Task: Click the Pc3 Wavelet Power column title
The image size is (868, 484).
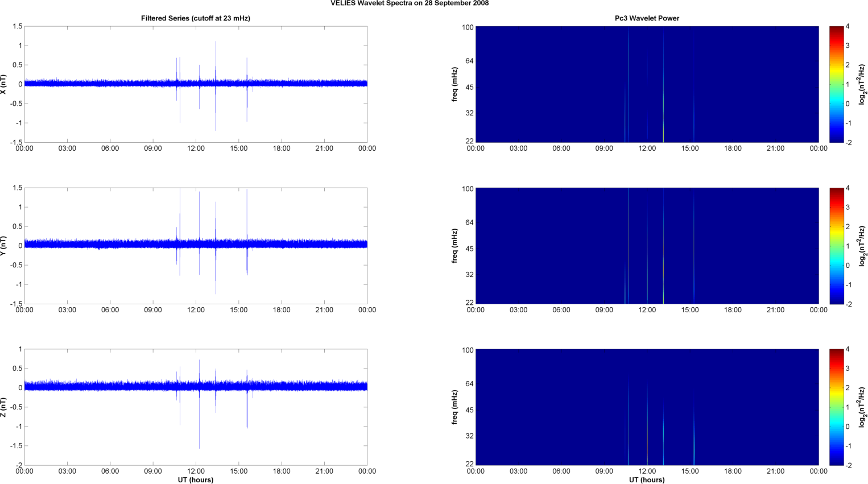Action: click(x=647, y=18)
